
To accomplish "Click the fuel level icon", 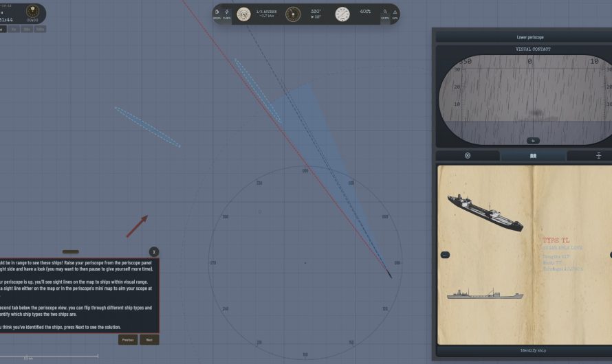I will (x=217, y=12).
